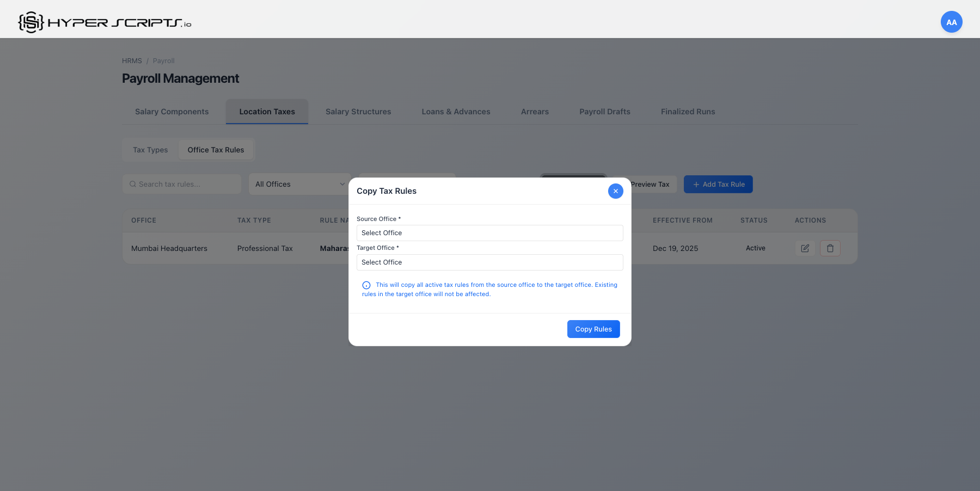980x491 pixels.
Task: Switch to the Finalized Runs tab
Action: pos(688,111)
